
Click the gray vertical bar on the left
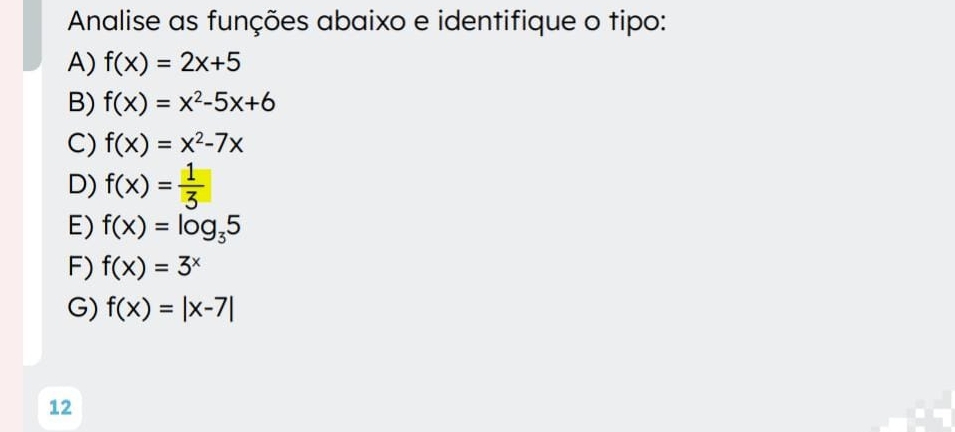[x=33, y=180]
